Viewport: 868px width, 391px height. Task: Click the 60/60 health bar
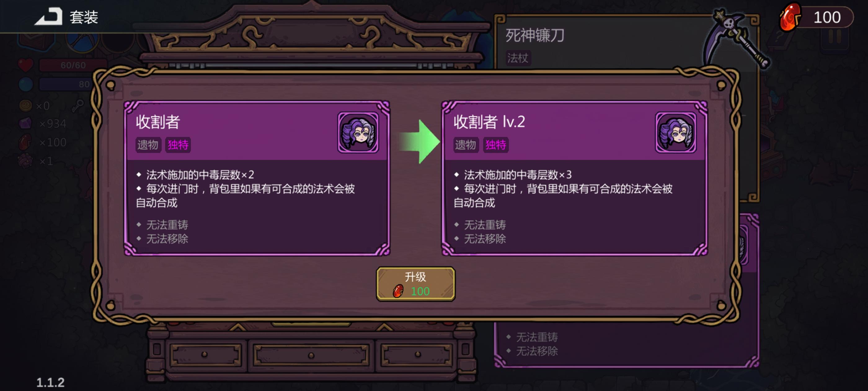pos(73,65)
